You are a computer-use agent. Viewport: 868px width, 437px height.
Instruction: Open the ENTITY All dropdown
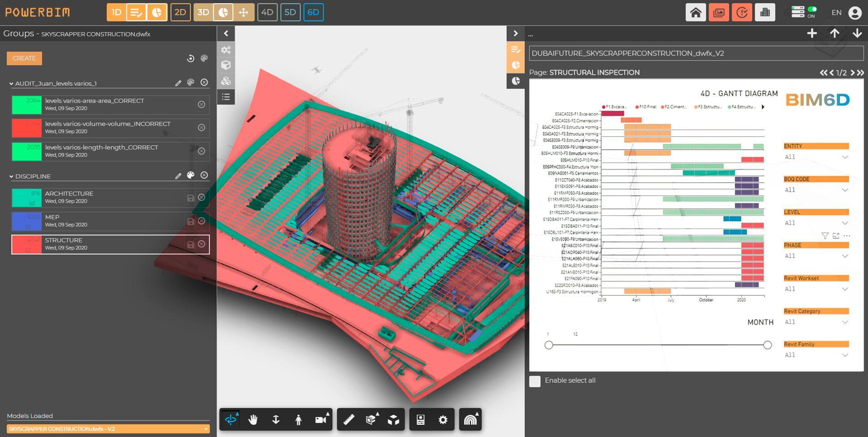(x=844, y=157)
